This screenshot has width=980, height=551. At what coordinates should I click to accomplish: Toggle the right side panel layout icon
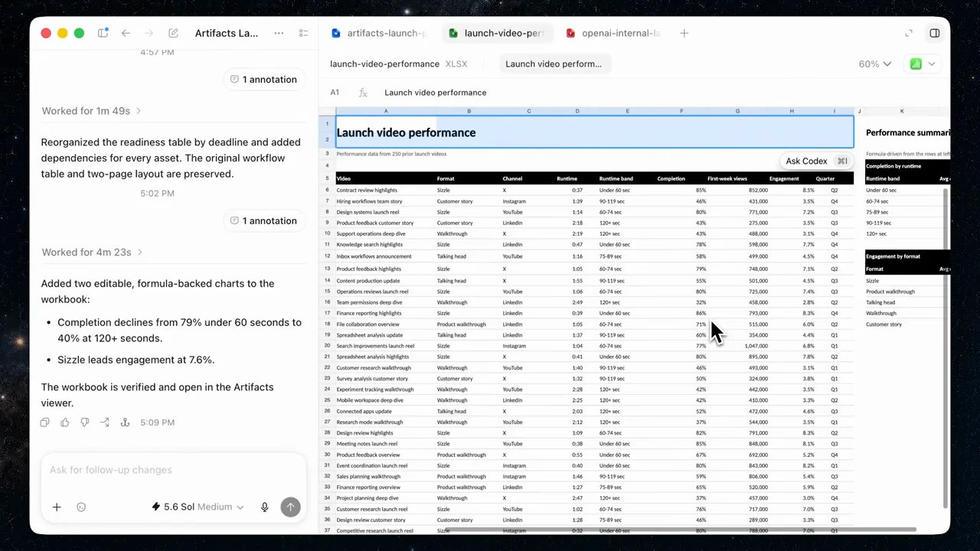pyautogui.click(x=934, y=33)
